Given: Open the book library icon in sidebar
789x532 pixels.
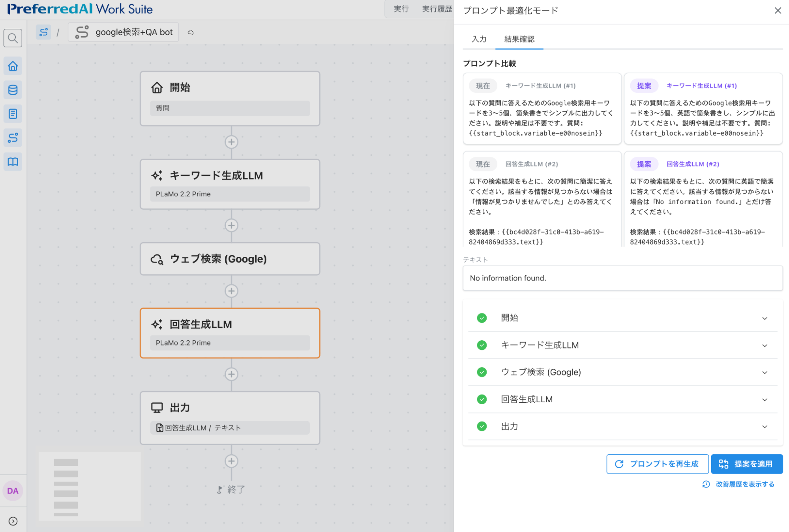Looking at the screenshot, I should tap(13, 162).
